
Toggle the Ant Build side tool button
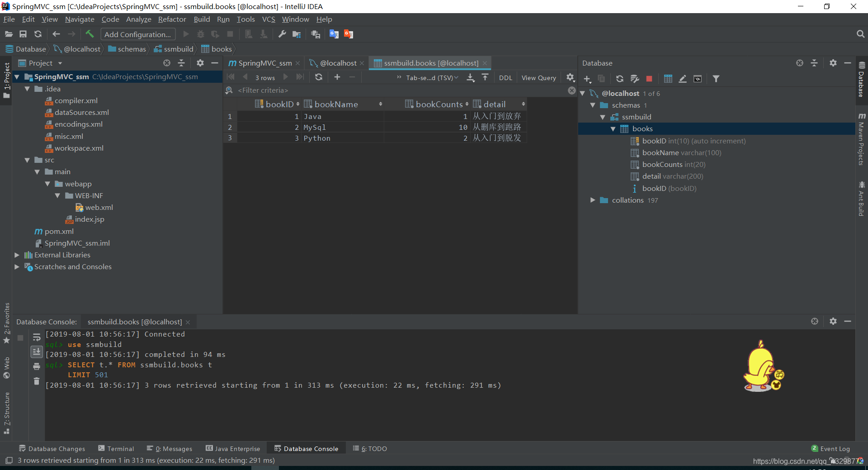pos(861,199)
